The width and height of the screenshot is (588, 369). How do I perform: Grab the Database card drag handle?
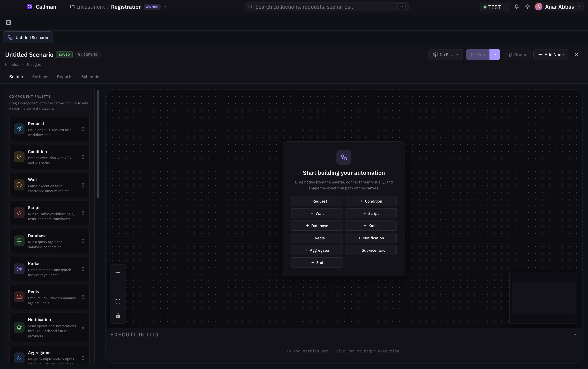[83, 241]
